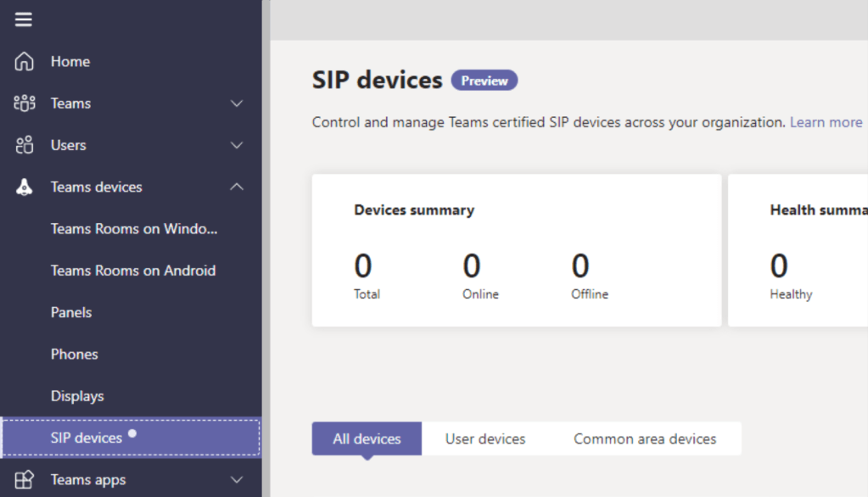Select SIP devices in the sidebar
868x497 pixels.
point(87,438)
